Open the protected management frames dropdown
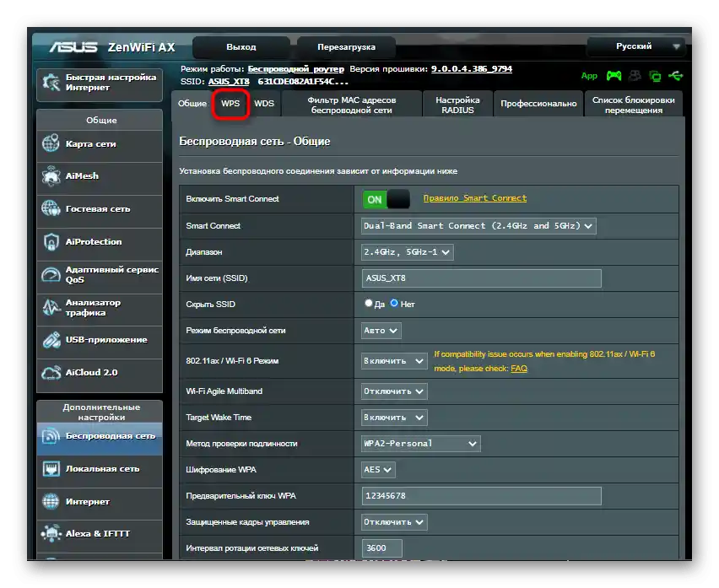 (394, 522)
